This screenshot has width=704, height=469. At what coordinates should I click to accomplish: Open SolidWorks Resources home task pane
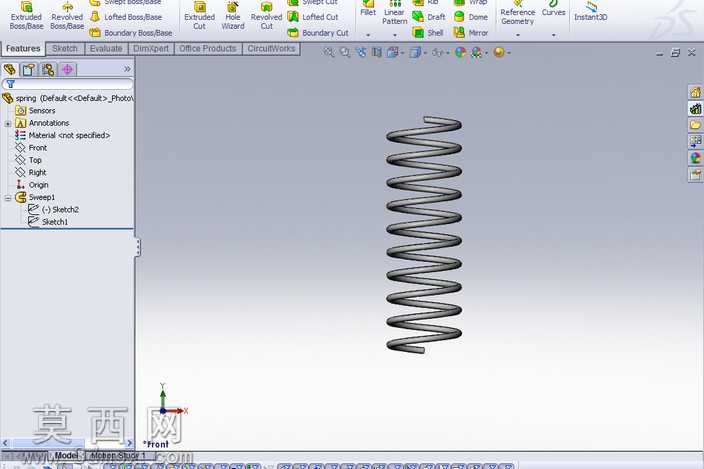click(695, 92)
